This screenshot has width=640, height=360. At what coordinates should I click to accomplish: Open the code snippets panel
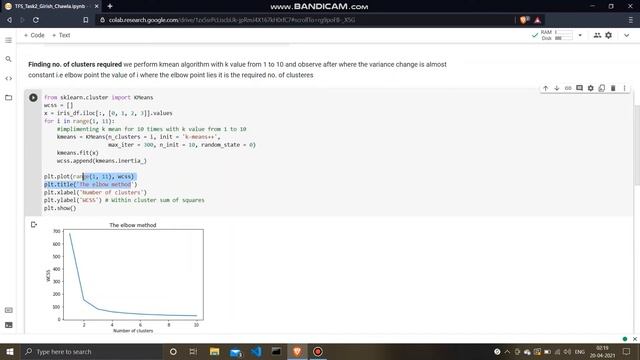[x=8, y=78]
